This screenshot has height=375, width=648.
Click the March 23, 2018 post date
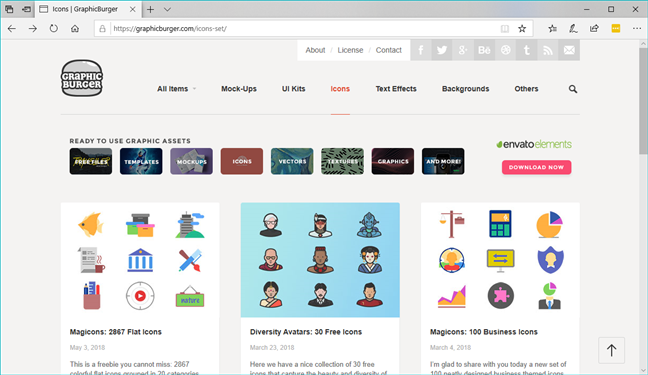pyautogui.click(x=272, y=348)
